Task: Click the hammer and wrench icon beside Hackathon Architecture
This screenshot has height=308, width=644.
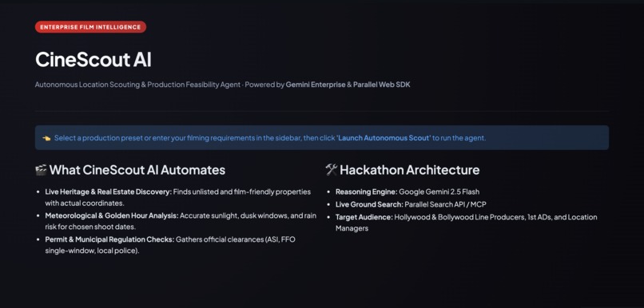Action: (x=331, y=170)
